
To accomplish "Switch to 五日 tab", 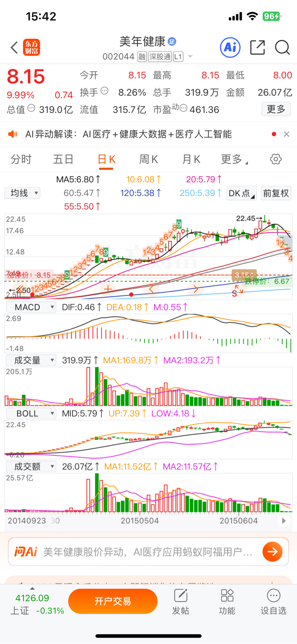I will tap(63, 159).
